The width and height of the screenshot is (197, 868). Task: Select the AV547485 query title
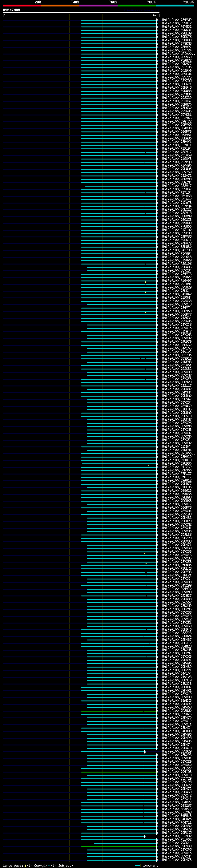point(11,10)
